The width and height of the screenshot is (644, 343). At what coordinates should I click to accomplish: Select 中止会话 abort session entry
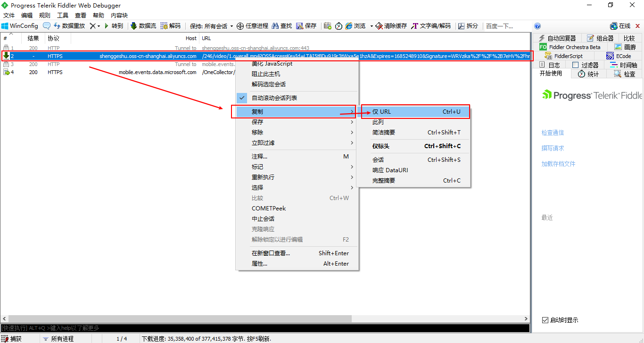(297, 219)
